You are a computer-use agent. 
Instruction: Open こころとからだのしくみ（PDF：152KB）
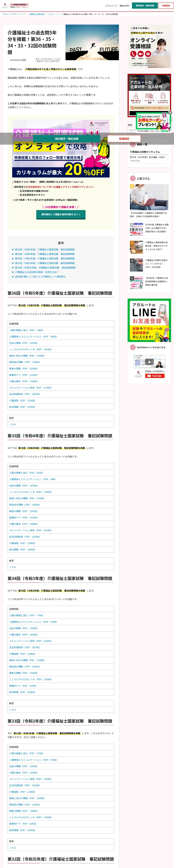(30, 349)
